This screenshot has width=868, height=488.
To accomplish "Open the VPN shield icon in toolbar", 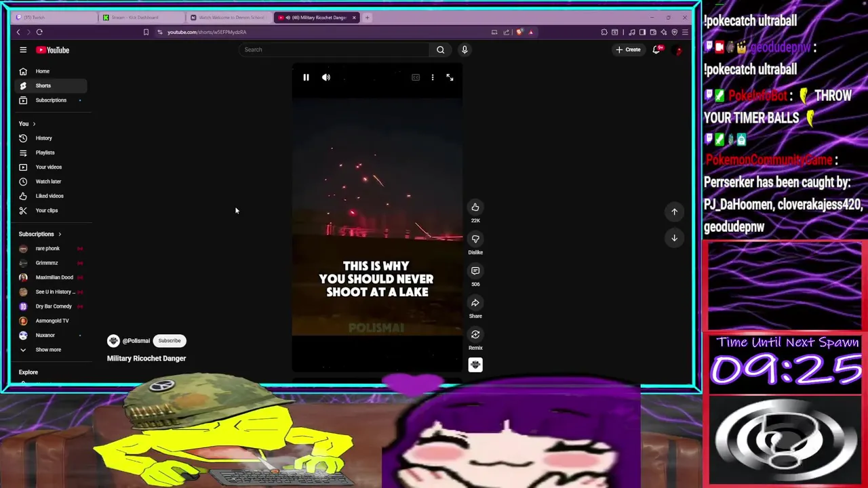I will [x=674, y=32].
